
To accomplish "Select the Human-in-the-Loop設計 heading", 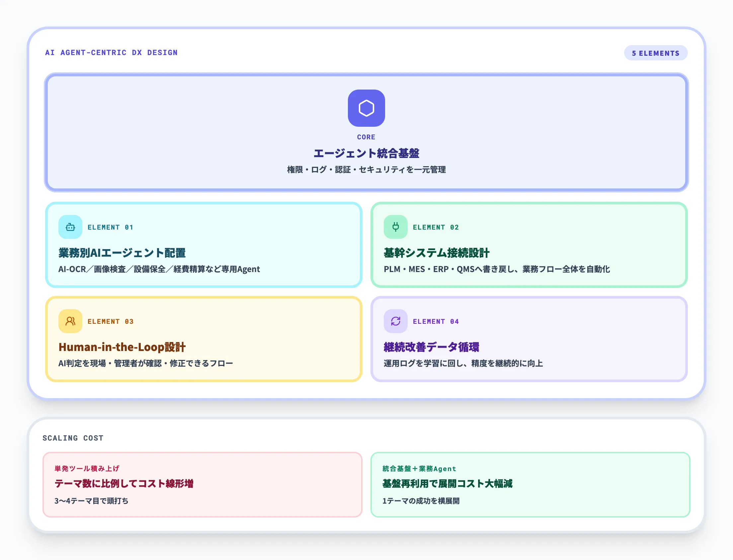I will click(122, 347).
